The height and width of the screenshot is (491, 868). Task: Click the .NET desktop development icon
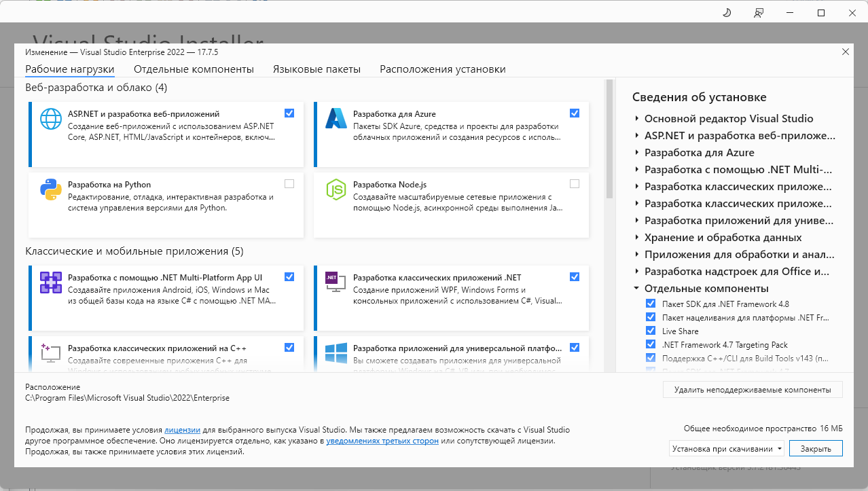(x=336, y=281)
